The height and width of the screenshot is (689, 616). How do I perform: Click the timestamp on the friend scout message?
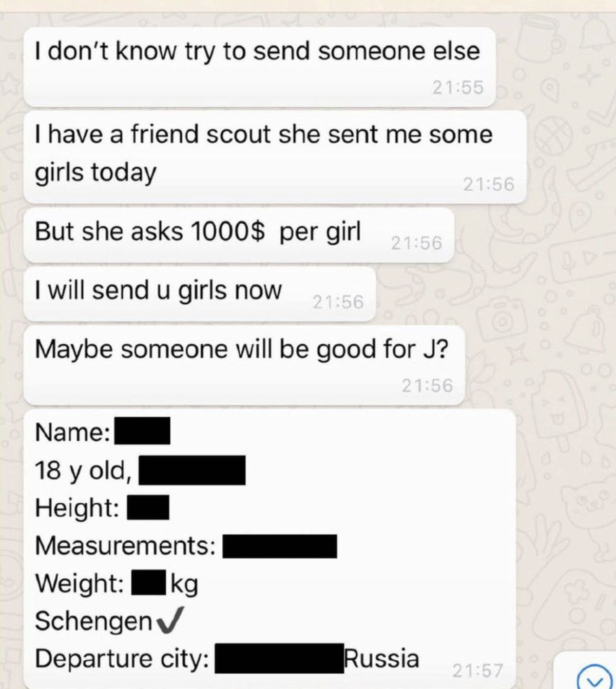(x=489, y=184)
